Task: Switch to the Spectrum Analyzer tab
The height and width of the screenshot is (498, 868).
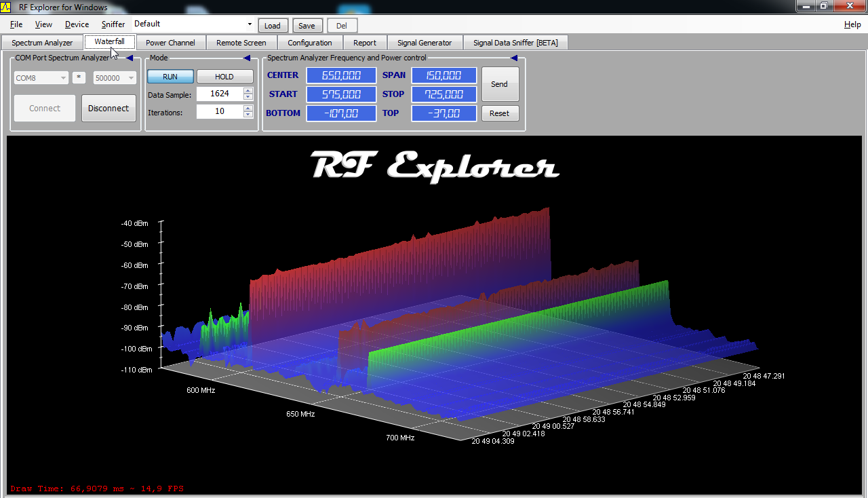Action: pyautogui.click(x=42, y=43)
